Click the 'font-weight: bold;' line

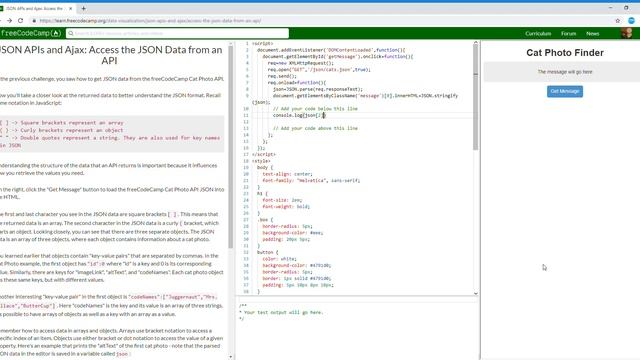pyautogui.click(x=286, y=207)
